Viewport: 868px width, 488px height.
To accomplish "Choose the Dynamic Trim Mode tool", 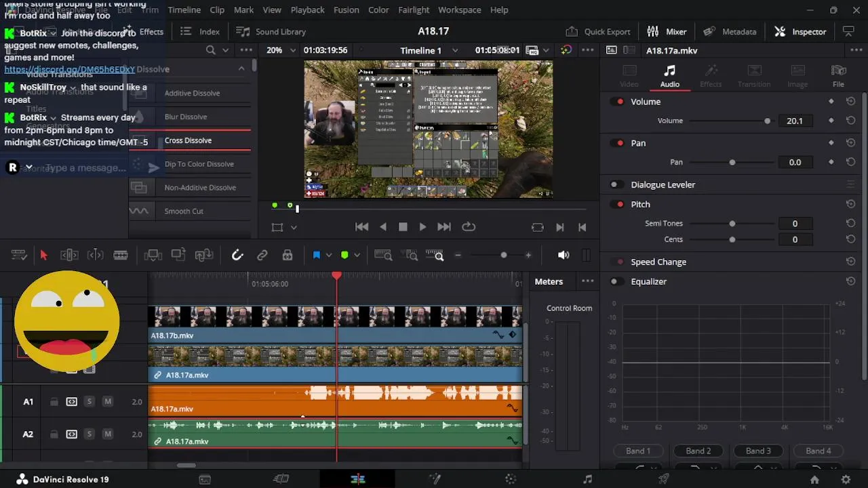I will pos(96,255).
